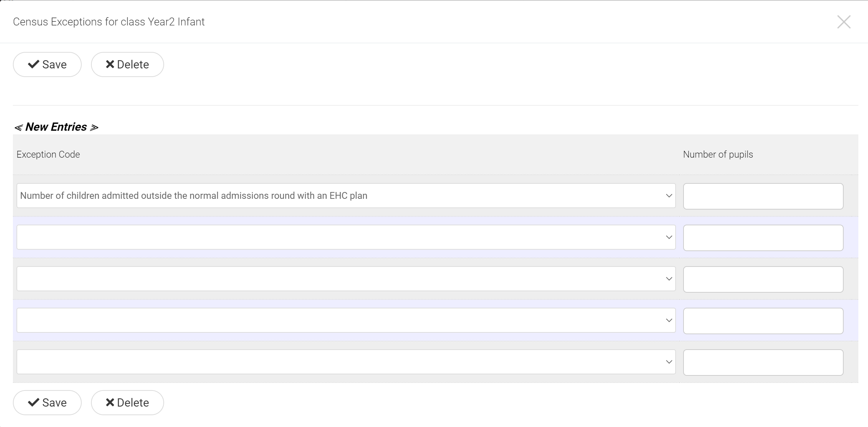
Task: Click X icon on bottom Delete button
Action: pos(110,402)
